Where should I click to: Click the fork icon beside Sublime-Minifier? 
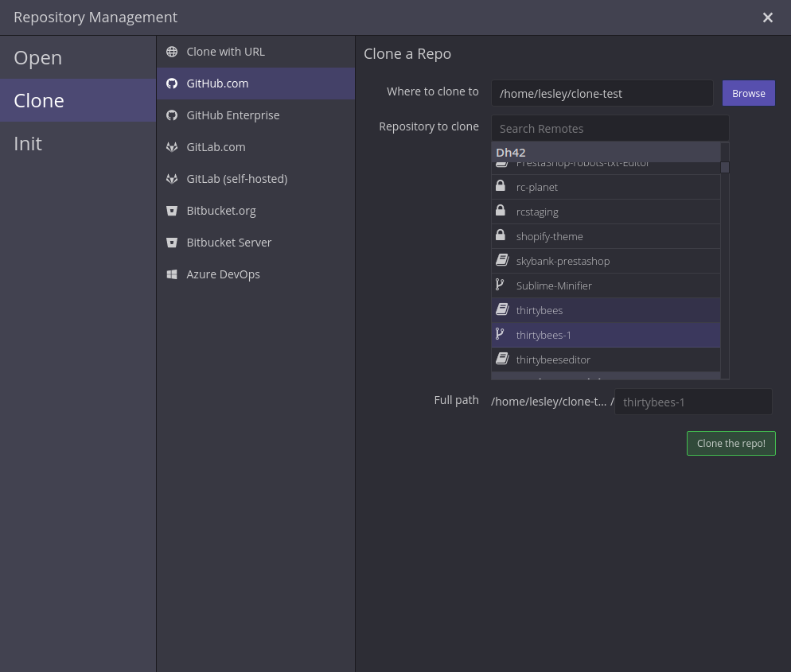pos(500,285)
